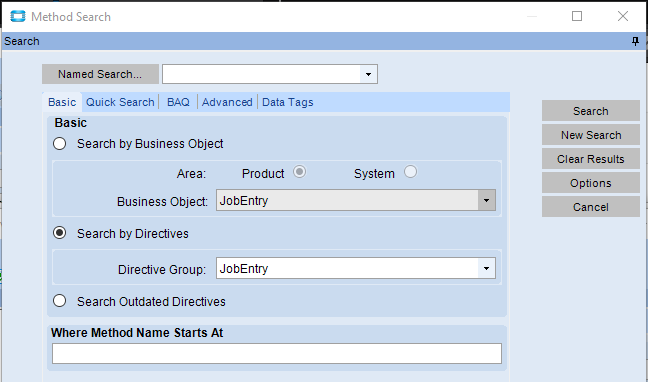Go to the Advanced tab
This screenshot has height=382, width=648.
pyautogui.click(x=227, y=102)
